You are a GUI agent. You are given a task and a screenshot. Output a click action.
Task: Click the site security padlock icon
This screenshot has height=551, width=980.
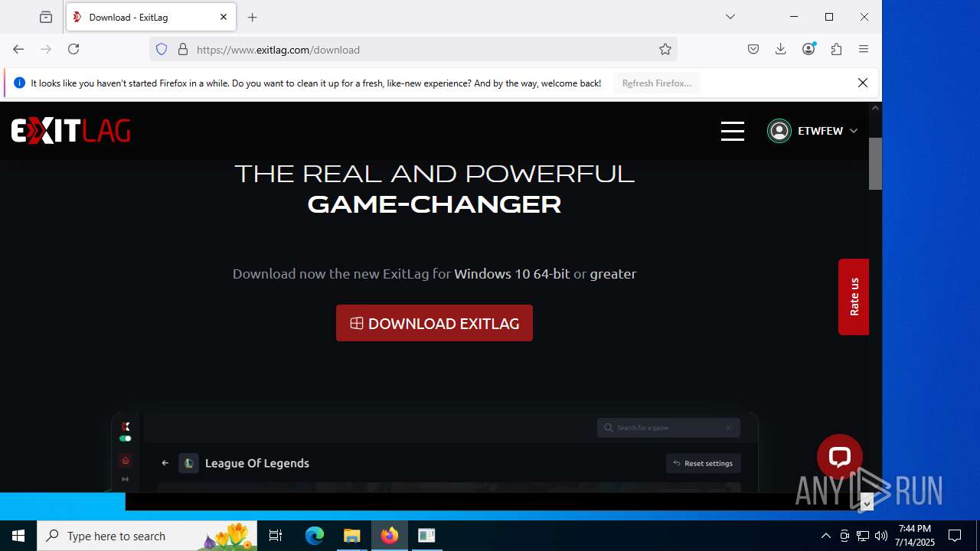click(x=183, y=49)
